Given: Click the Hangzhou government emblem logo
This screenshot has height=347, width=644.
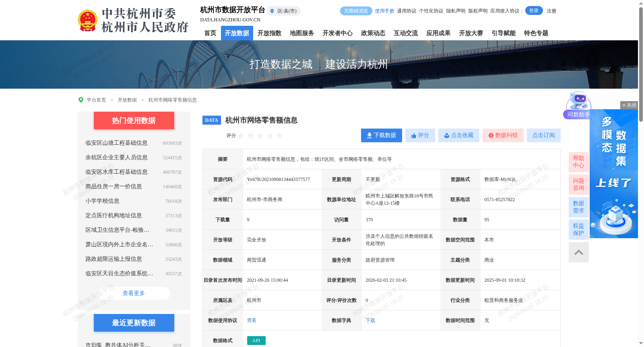Looking at the screenshot, I should 87,21.
